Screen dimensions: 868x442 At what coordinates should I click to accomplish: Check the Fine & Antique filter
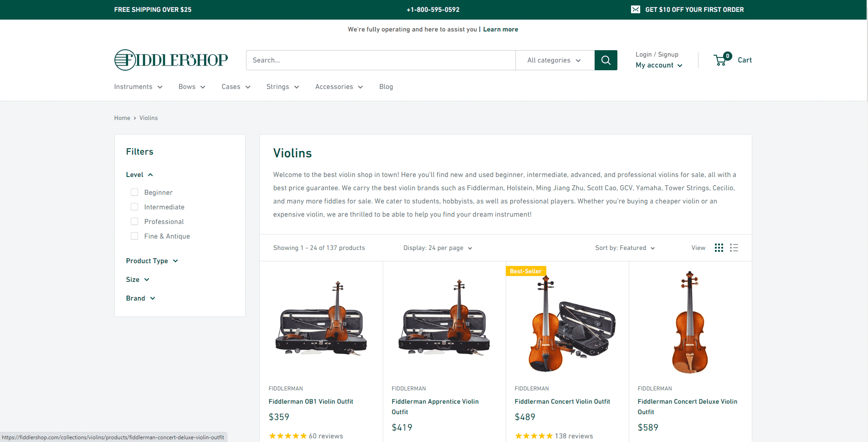point(134,236)
